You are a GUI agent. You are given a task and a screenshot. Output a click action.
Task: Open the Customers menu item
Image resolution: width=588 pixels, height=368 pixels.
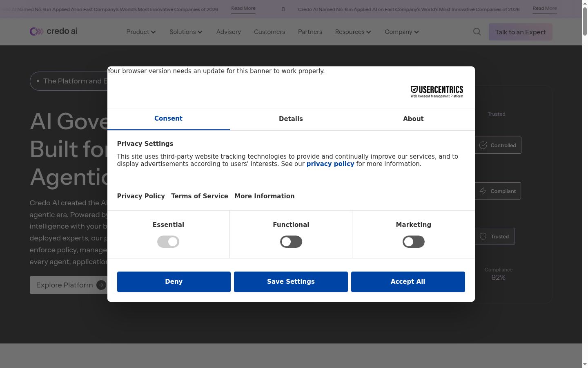point(269,32)
